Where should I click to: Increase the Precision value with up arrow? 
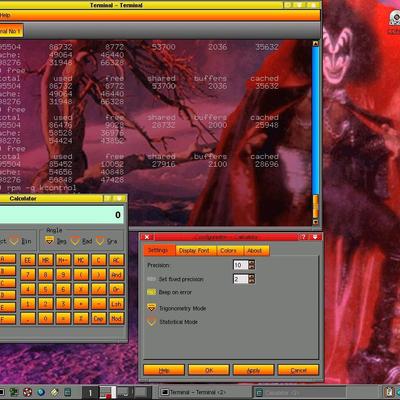(x=252, y=262)
